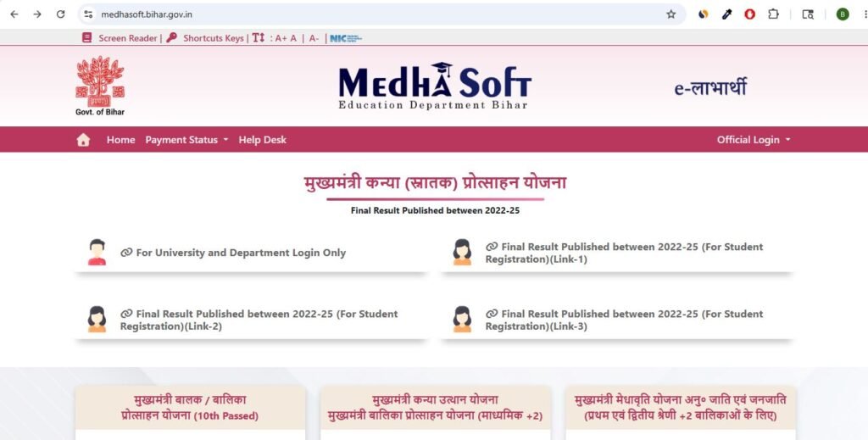Select Home in the navigation bar
868x440 pixels.
(x=120, y=140)
